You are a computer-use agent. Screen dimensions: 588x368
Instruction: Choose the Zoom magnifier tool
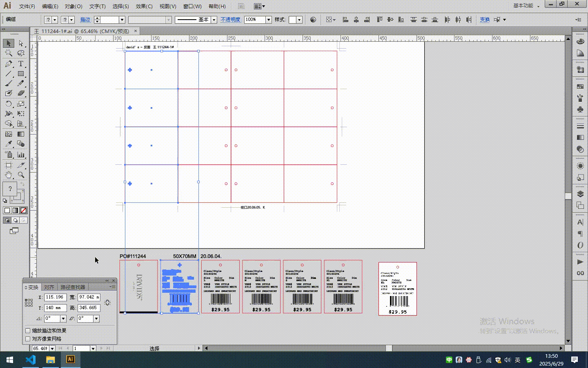pos(21,175)
